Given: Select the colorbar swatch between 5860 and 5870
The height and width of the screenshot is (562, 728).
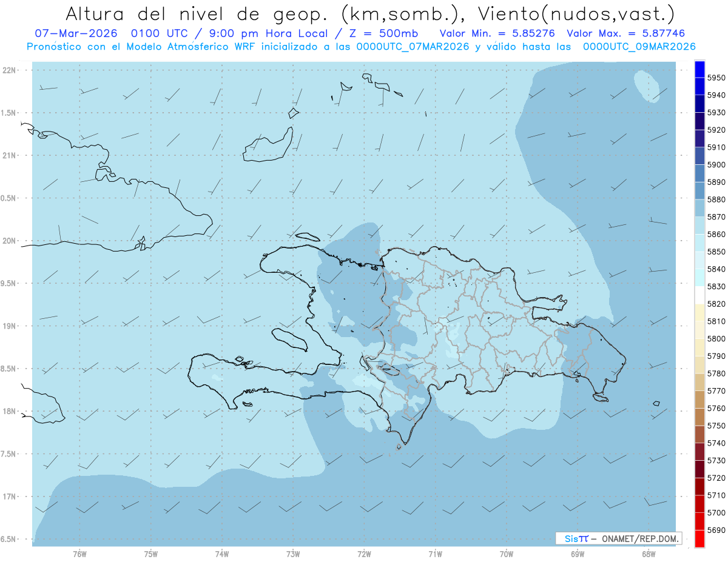Looking at the screenshot, I should point(699,226).
